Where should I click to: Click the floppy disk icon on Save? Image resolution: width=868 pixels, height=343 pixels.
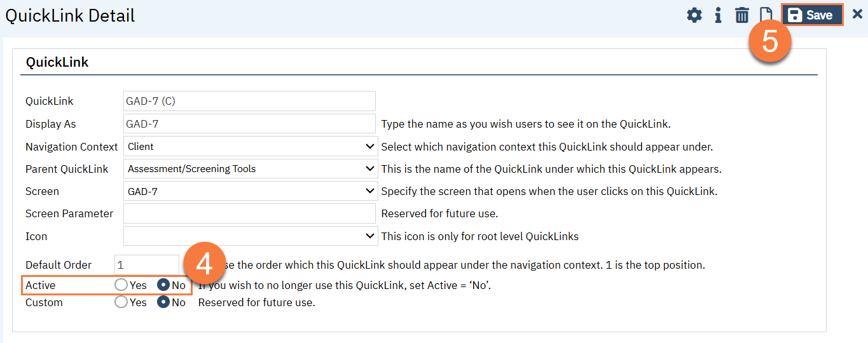tap(795, 15)
